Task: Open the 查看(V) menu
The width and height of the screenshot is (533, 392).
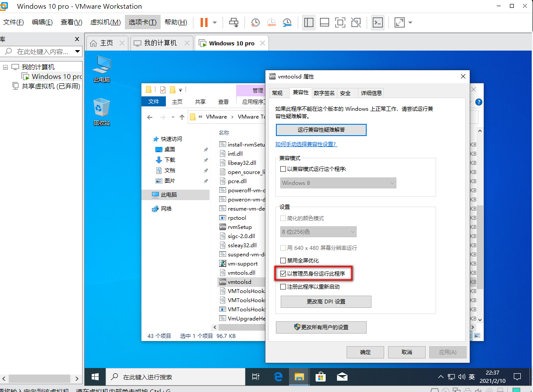Action: [72, 22]
